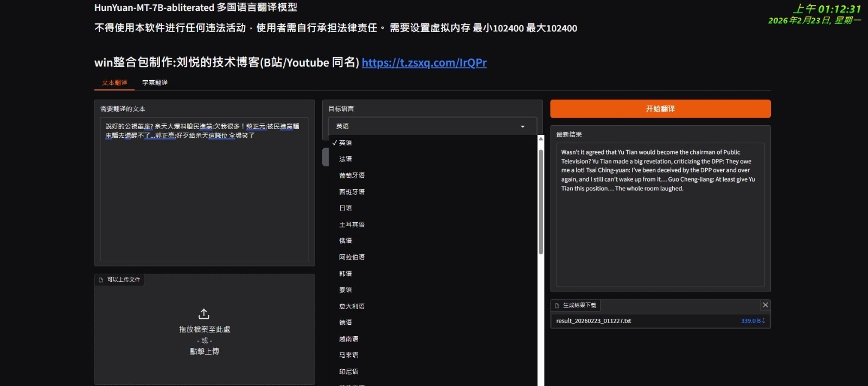Click the file icon next to 可以上传文件 label

click(101, 280)
